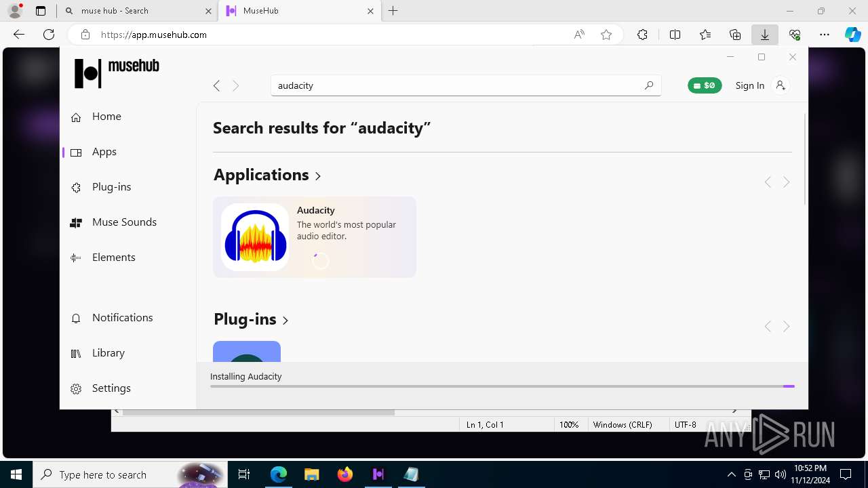Click the Edge profile avatar
Viewport: 868px width, 488px height.
[15, 11]
